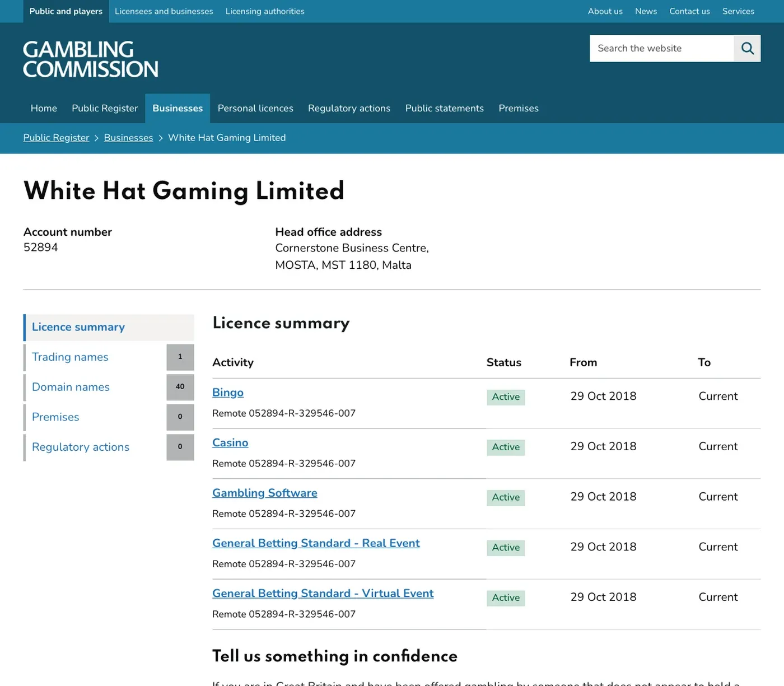Open the Casino licence activity link

click(230, 443)
